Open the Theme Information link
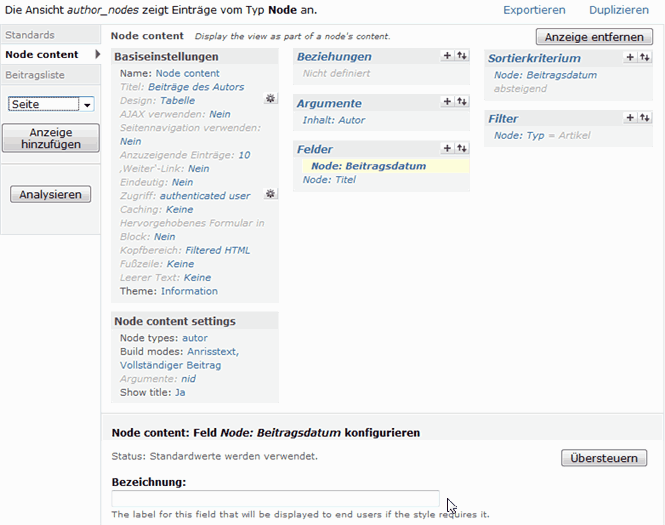Screen dimensions: 665x525 (x=189, y=291)
